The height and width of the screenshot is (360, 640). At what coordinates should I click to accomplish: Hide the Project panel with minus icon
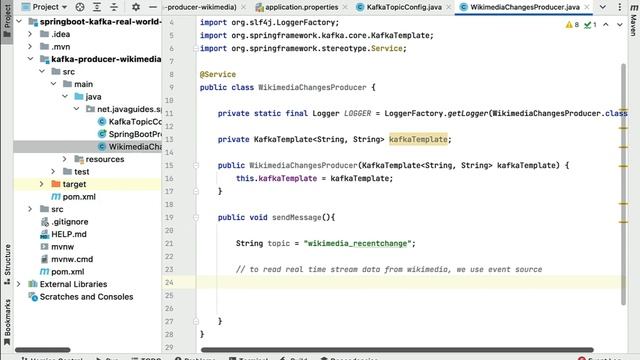click(153, 7)
